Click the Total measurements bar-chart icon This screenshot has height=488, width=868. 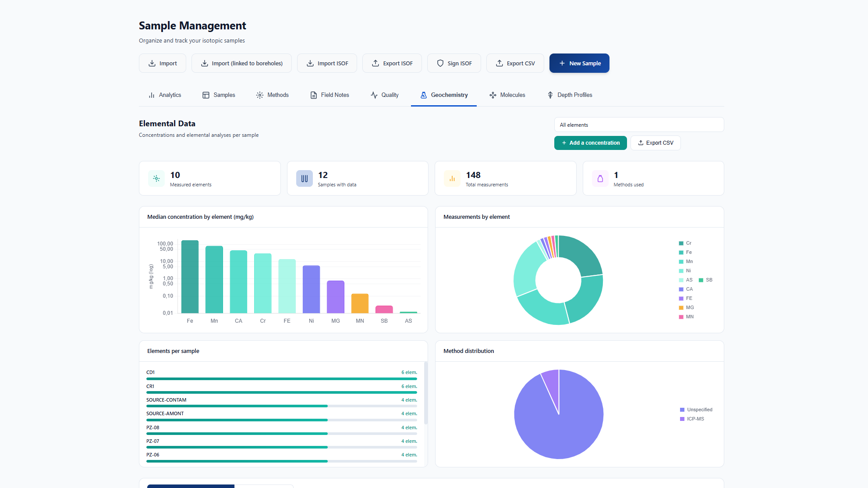452,178
